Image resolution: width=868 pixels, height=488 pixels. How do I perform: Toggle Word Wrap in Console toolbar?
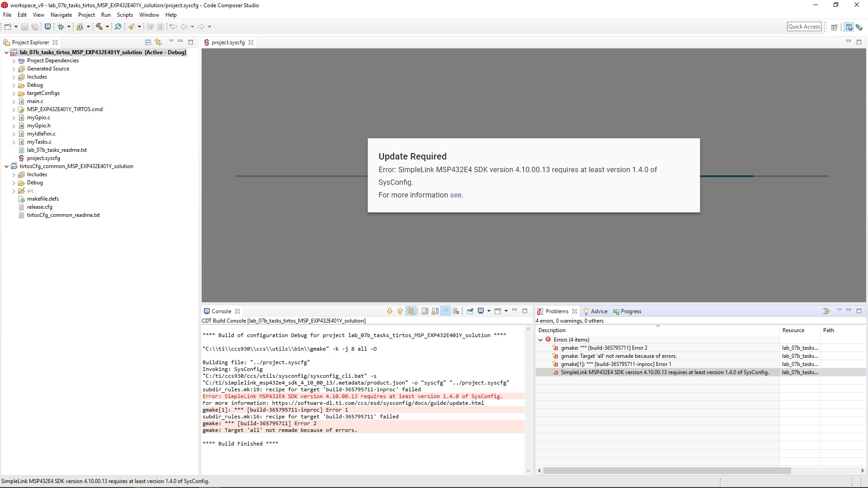[446, 311]
